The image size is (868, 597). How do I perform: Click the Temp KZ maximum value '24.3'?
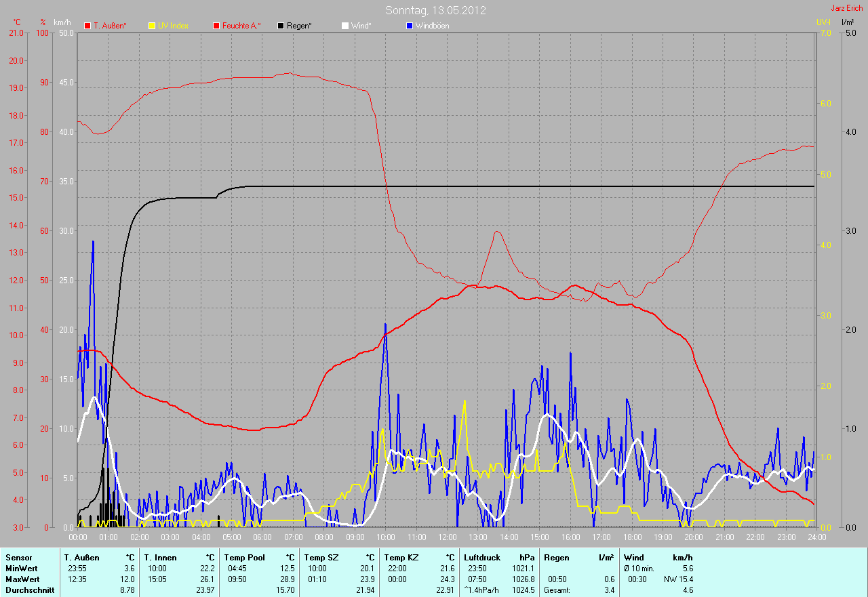tap(447, 579)
